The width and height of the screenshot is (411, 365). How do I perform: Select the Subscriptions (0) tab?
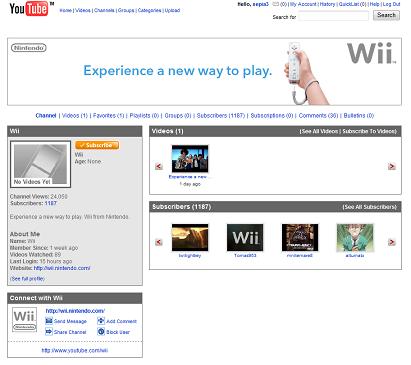(272, 116)
